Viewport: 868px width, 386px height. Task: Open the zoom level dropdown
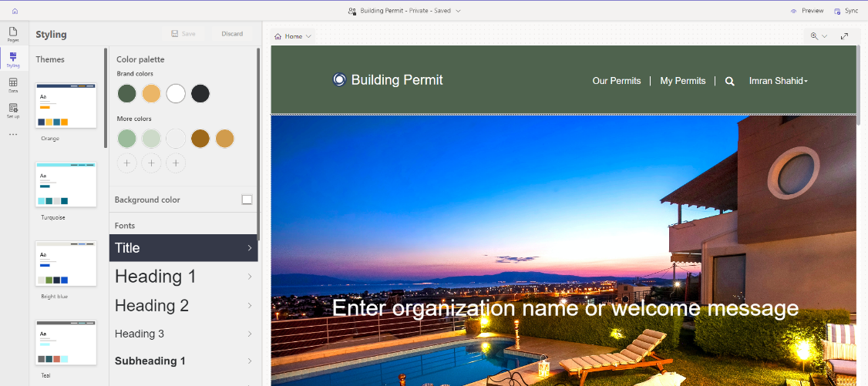pos(818,36)
